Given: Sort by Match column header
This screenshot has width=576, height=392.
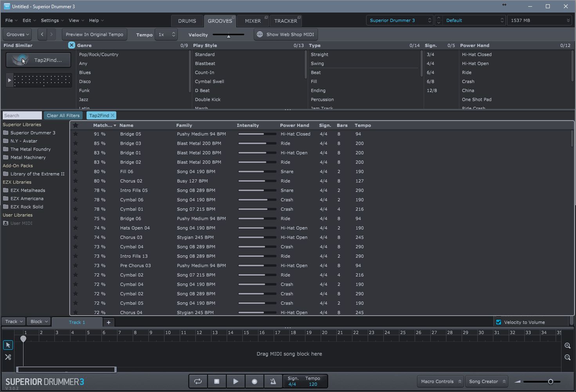Looking at the screenshot, I should pyautogui.click(x=104, y=125).
